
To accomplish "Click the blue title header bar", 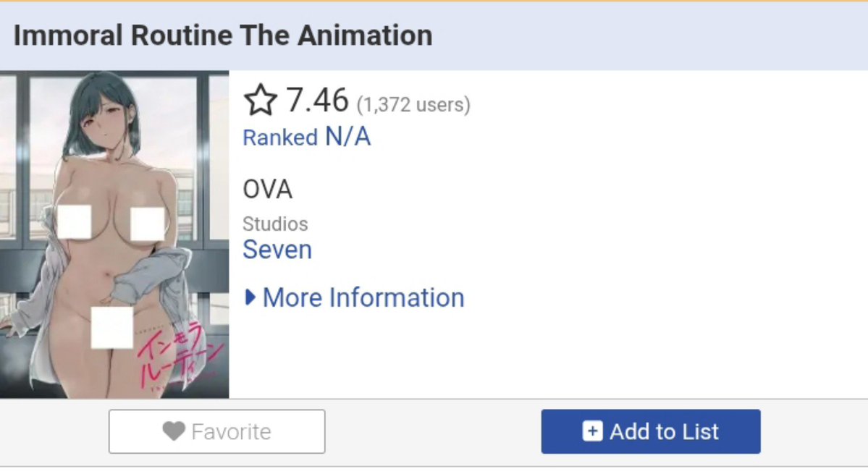I will click(x=434, y=36).
